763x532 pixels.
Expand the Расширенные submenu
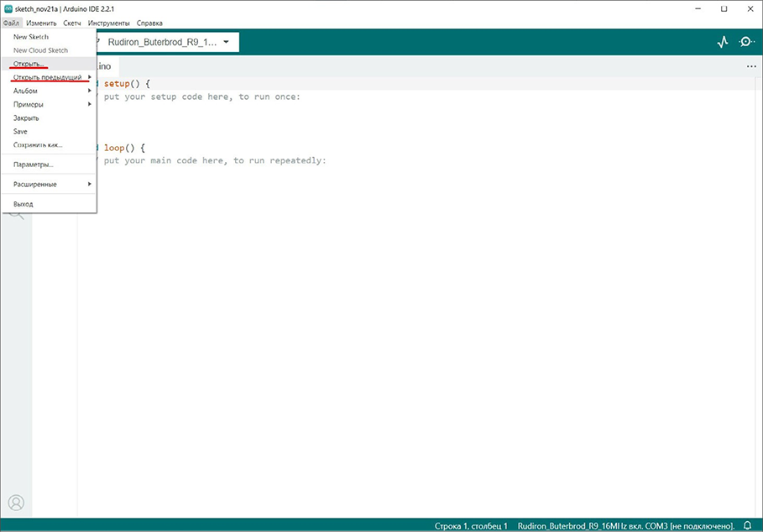[49, 185]
